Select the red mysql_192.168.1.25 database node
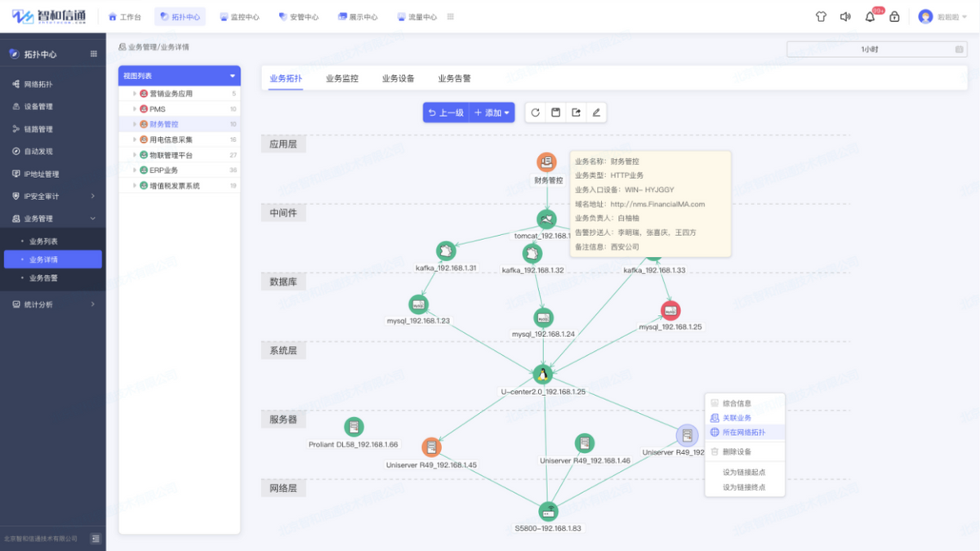The width and height of the screenshot is (980, 551). point(670,310)
